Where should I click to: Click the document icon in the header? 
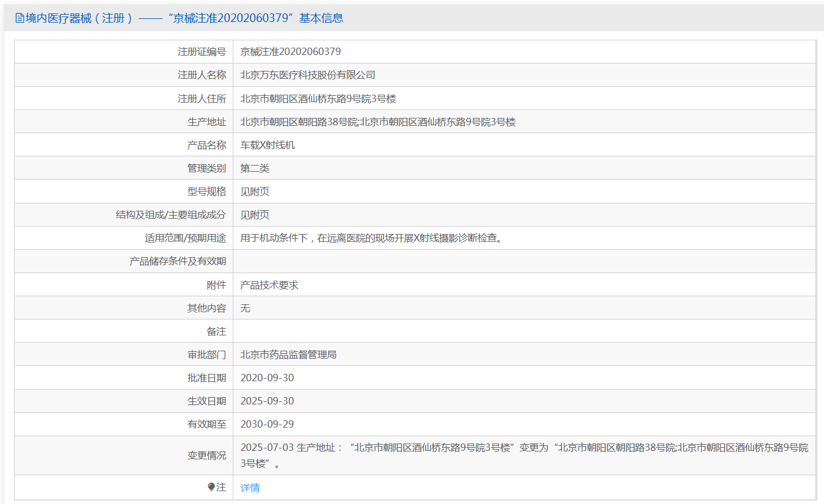(x=20, y=18)
